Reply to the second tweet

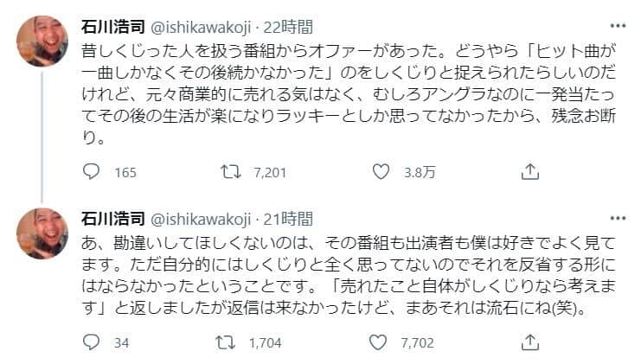pos(92,343)
